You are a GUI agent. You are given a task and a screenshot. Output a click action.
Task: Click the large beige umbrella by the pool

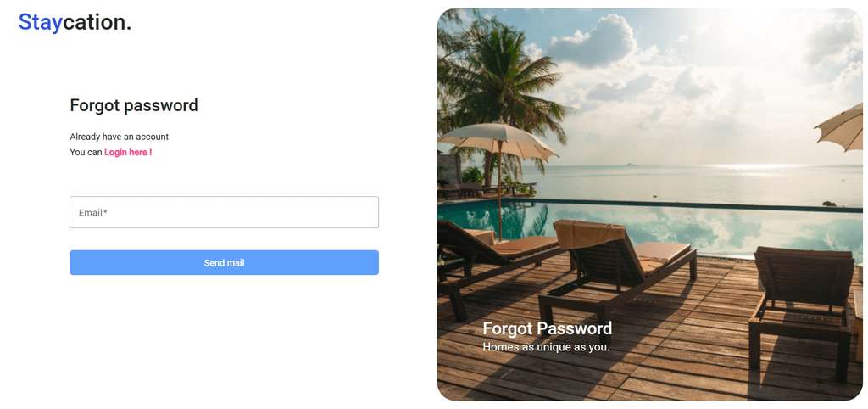498,138
